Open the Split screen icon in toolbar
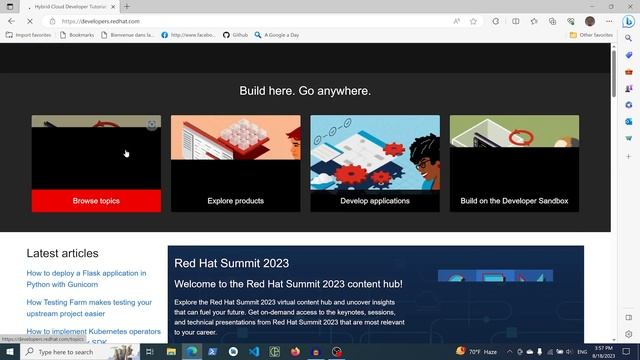The height and width of the screenshot is (360, 640). click(x=516, y=21)
